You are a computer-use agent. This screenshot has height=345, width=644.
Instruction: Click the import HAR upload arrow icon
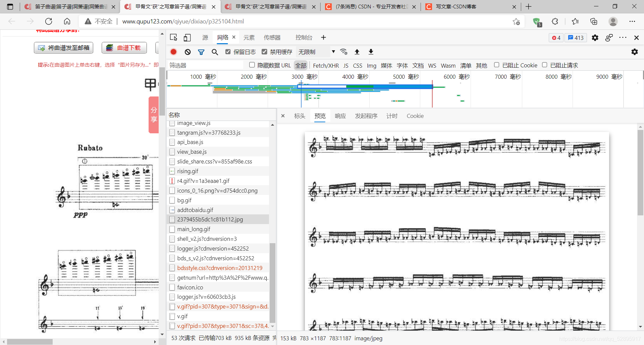tap(357, 52)
